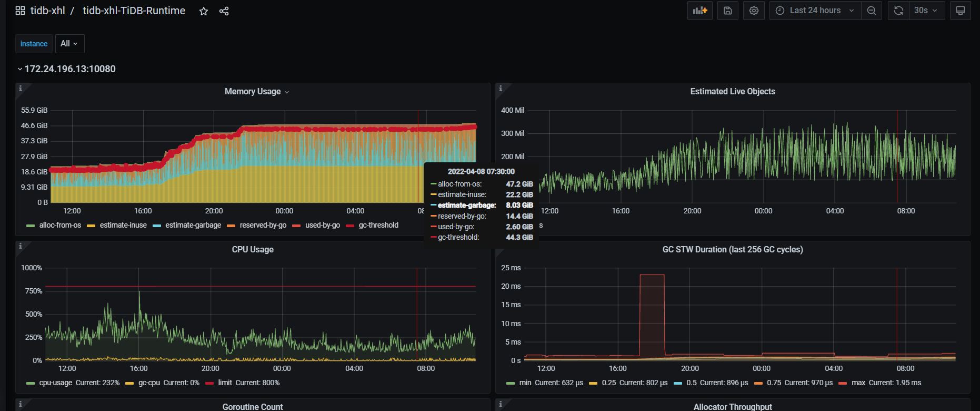Share the dashboard via share icon
This screenshot has width=980, height=411.
224,11
